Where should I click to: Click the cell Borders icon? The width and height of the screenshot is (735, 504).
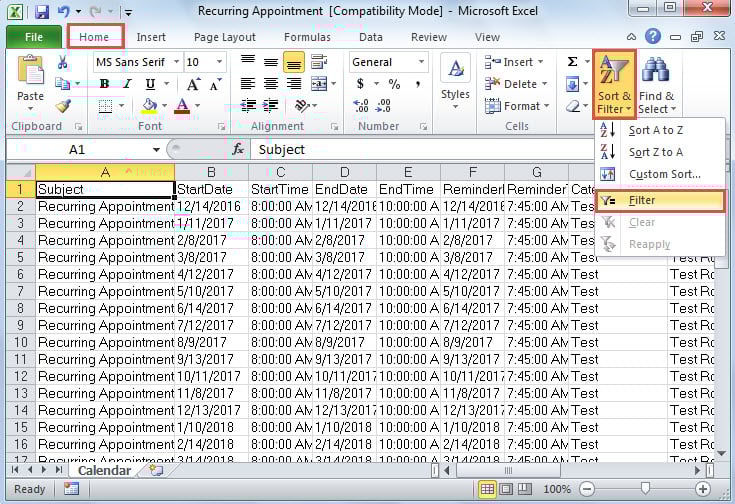pyautogui.click(x=105, y=106)
